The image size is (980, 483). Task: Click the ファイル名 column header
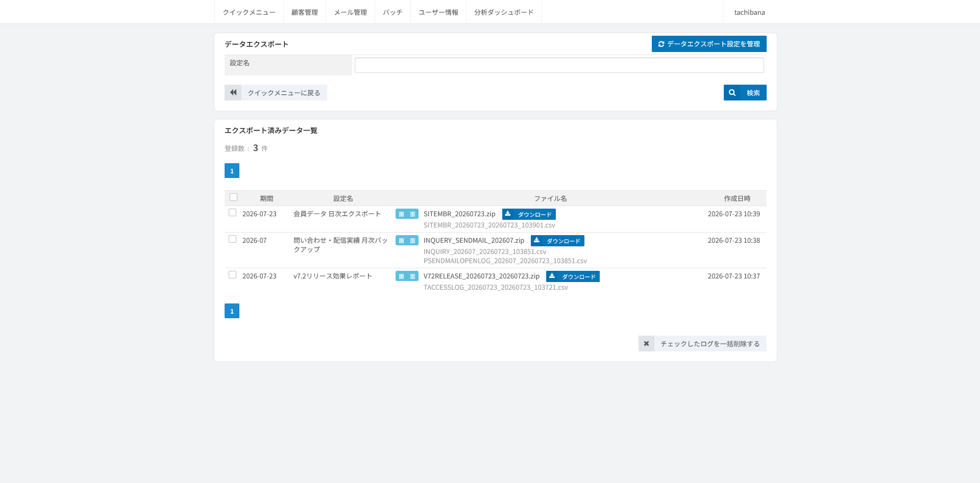coord(550,198)
